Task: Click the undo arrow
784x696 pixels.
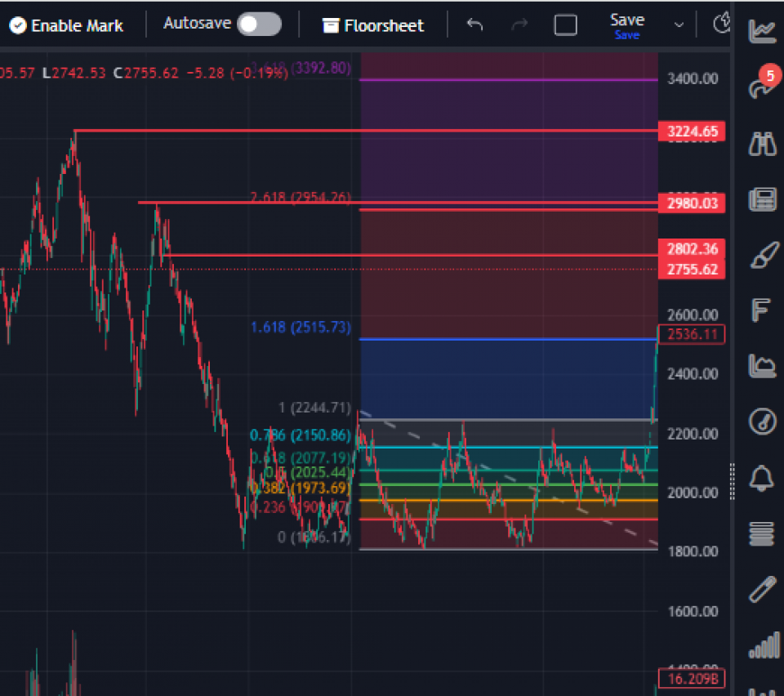Action: coord(474,25)
